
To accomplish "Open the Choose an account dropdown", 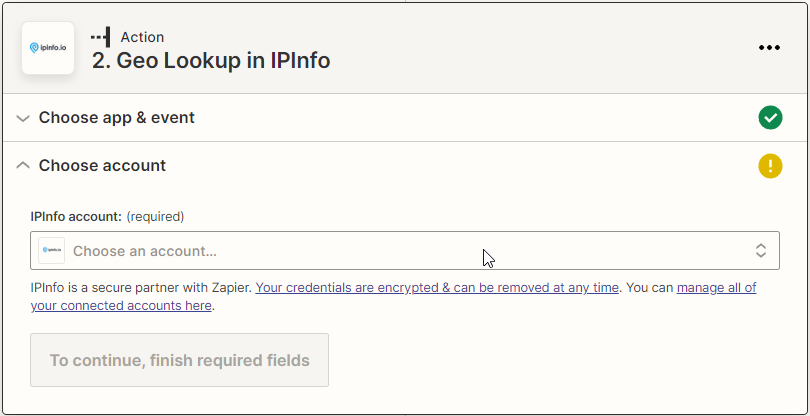I will tap(400, 250).
